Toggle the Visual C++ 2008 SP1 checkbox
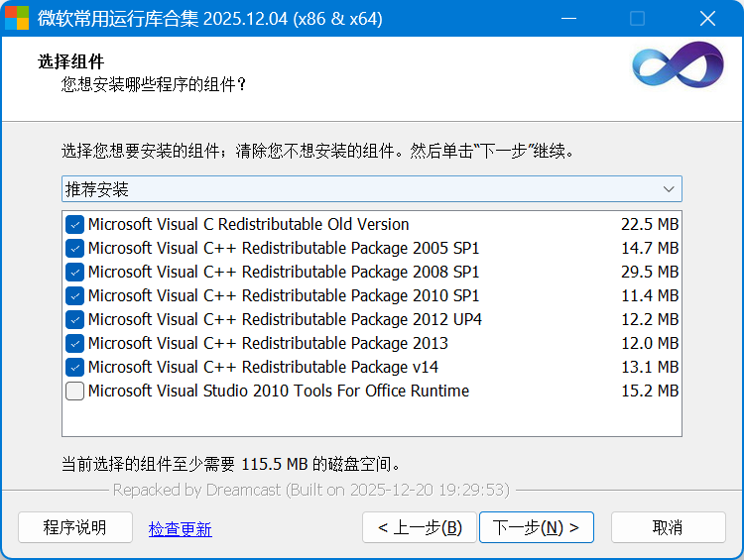 click(x=75, y=272)
